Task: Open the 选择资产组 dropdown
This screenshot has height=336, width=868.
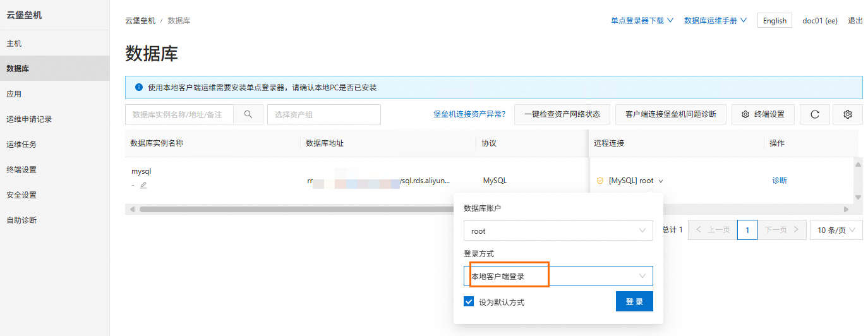Action: (324, 114)
